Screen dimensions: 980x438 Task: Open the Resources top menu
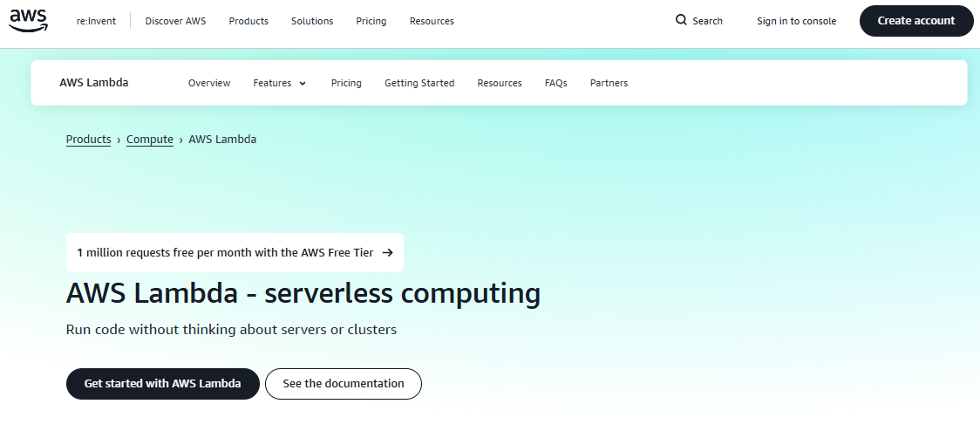(432, 21)
